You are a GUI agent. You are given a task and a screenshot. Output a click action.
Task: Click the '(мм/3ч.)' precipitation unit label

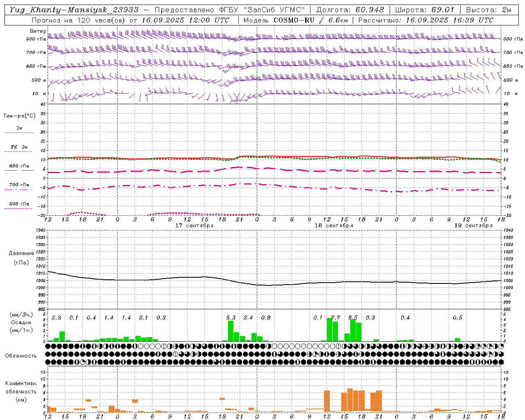click(21, 315)
